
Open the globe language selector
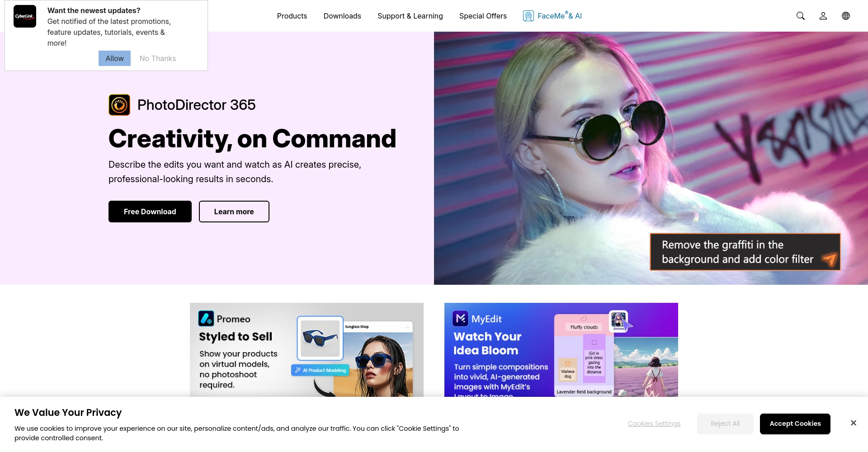pyautogui.click(x=845, y=16)
